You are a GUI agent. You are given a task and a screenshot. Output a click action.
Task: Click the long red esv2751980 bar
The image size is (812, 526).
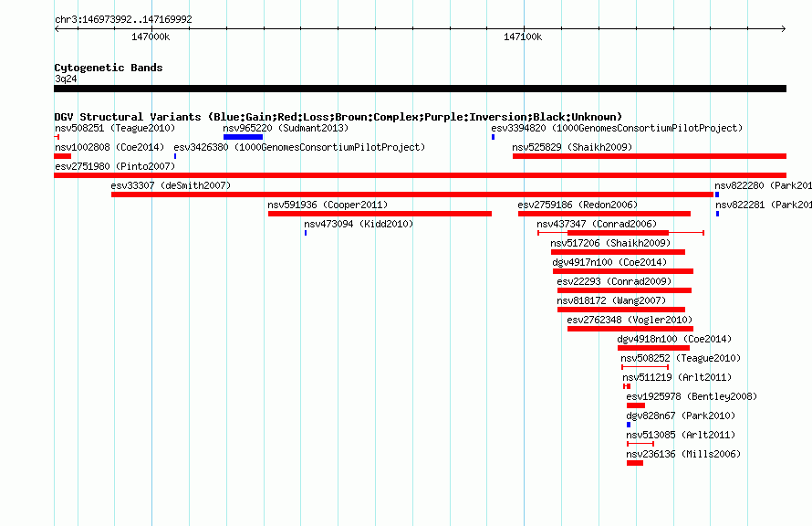[420, 175]
